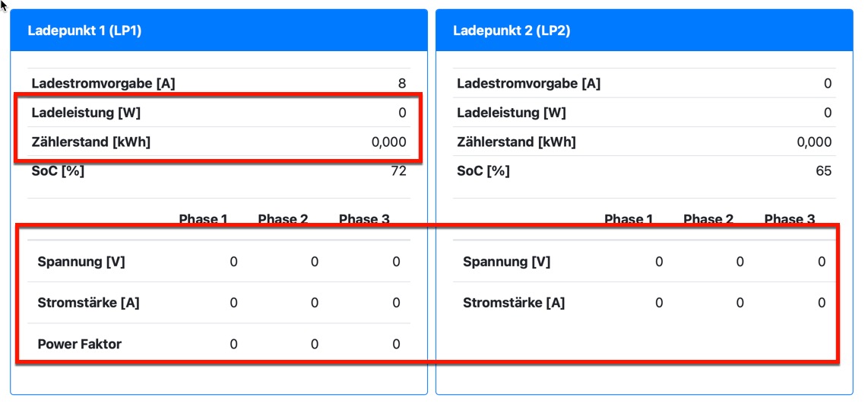
Task: Click the Zählerstand [kWh] label in LP1
Action: [91, 142]
